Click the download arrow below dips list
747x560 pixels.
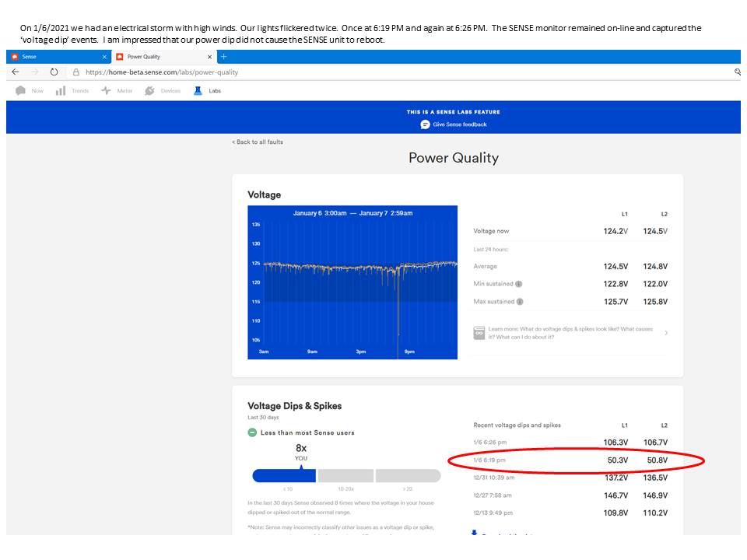(x=475, y=532)
